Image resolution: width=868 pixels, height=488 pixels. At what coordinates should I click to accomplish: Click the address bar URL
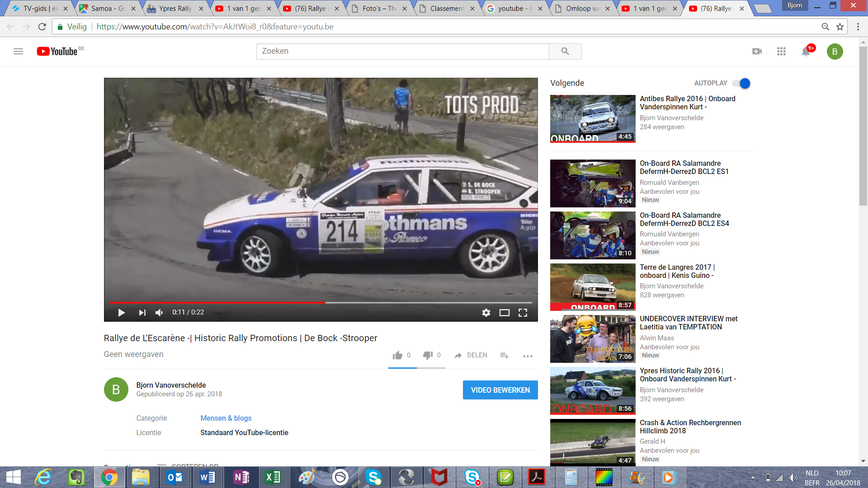(x=215, y=27)
